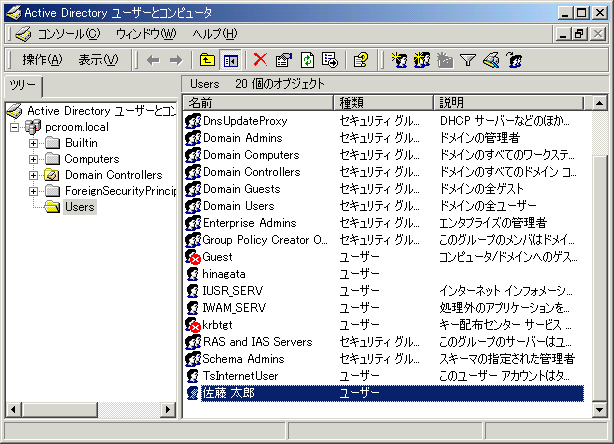Select the Builtin folder in tree

click(x=81, y=143)
